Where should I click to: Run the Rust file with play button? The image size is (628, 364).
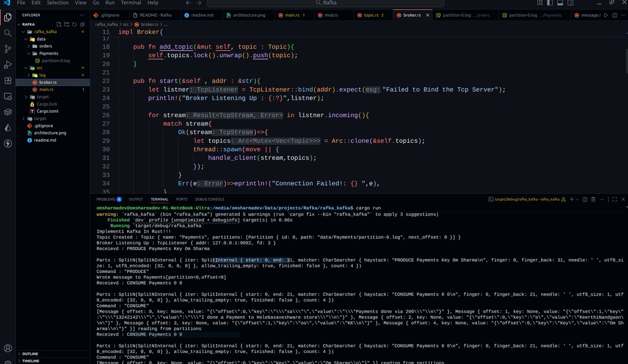tap(607, 15)
